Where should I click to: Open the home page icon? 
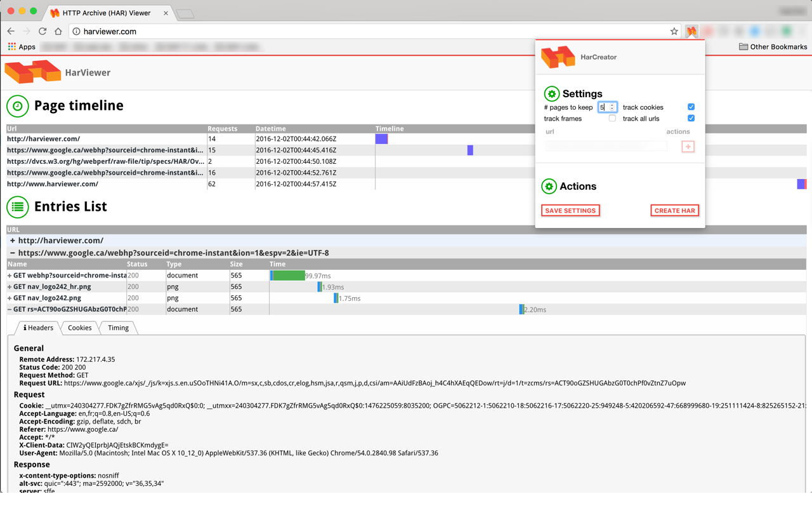[x=58, y=31]
